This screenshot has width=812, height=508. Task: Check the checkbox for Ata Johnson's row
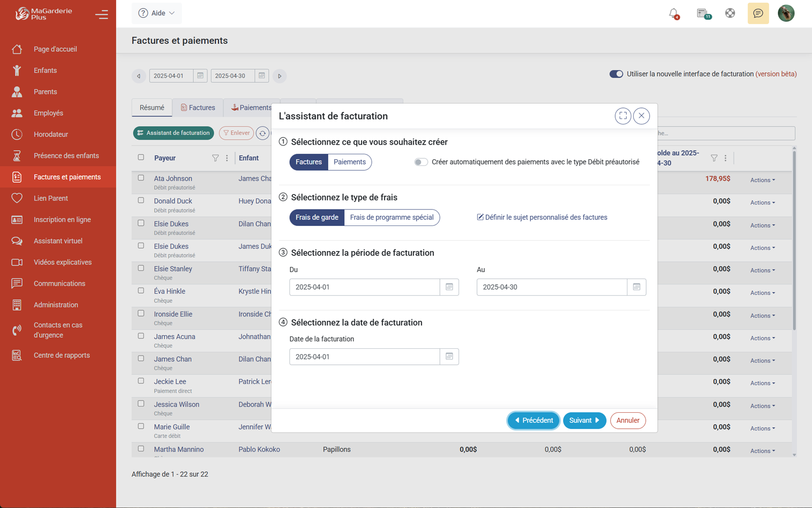coord(141,177)
